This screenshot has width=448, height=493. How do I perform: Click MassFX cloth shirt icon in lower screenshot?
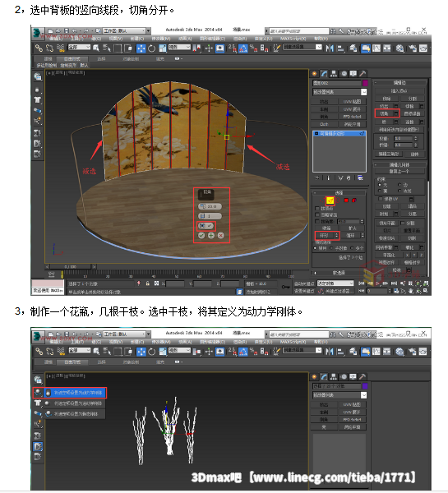point(38,403)
